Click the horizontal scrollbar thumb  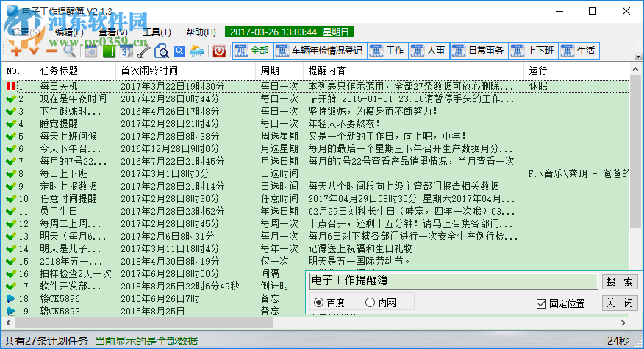(x=144, y=323)
